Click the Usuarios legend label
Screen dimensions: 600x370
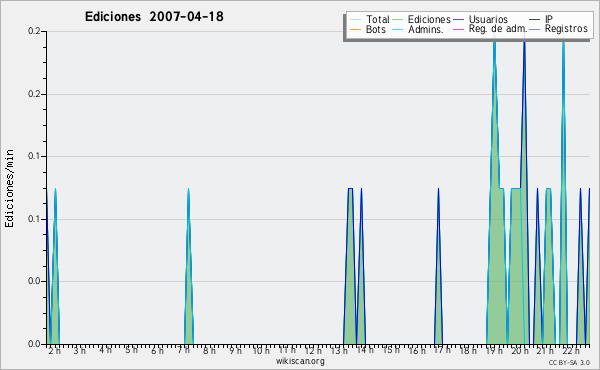click(x=488, y=19)
